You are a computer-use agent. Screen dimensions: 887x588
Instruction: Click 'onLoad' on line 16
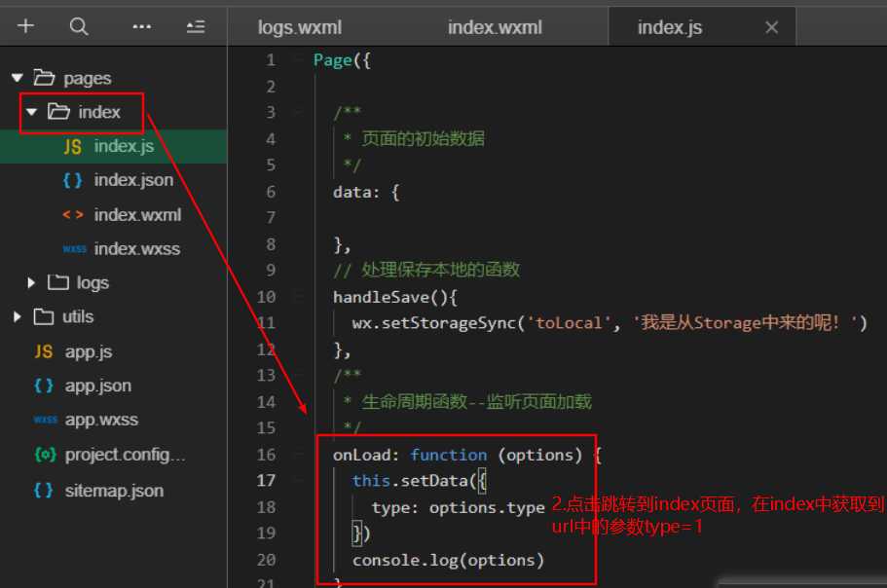(361, 455)
